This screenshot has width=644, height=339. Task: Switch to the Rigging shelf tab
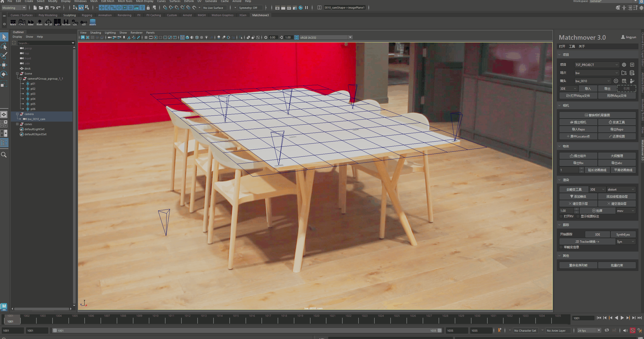(87, 15)
